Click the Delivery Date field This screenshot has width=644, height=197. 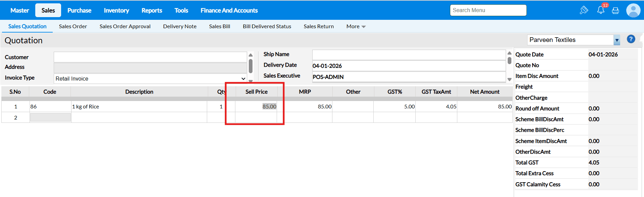point(409,66)
